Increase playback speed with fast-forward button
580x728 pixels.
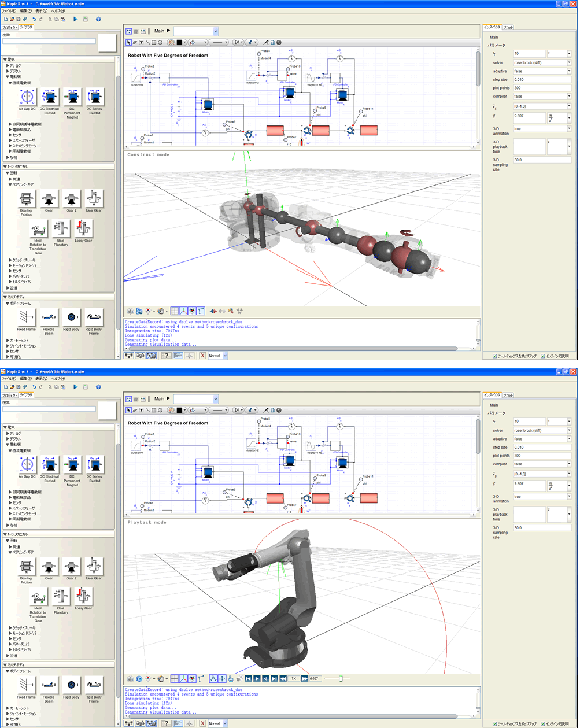pos(305,678)
